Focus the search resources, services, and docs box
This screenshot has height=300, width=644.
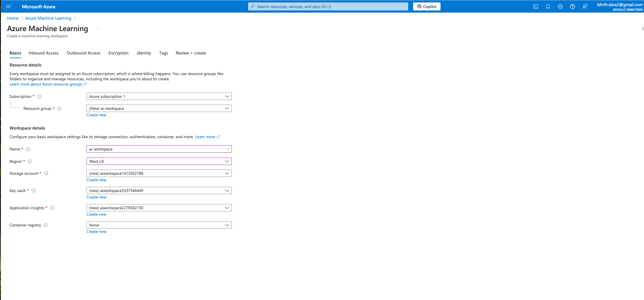tap(328, 6)
